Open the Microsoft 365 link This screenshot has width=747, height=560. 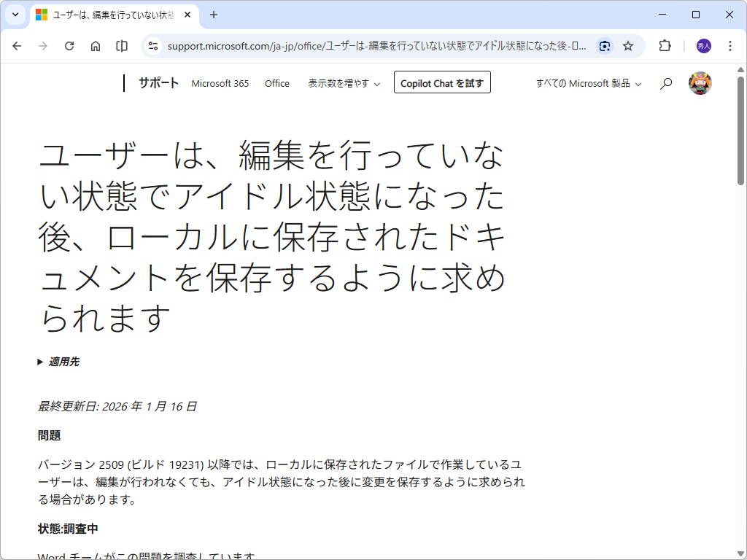click(220, 83)
